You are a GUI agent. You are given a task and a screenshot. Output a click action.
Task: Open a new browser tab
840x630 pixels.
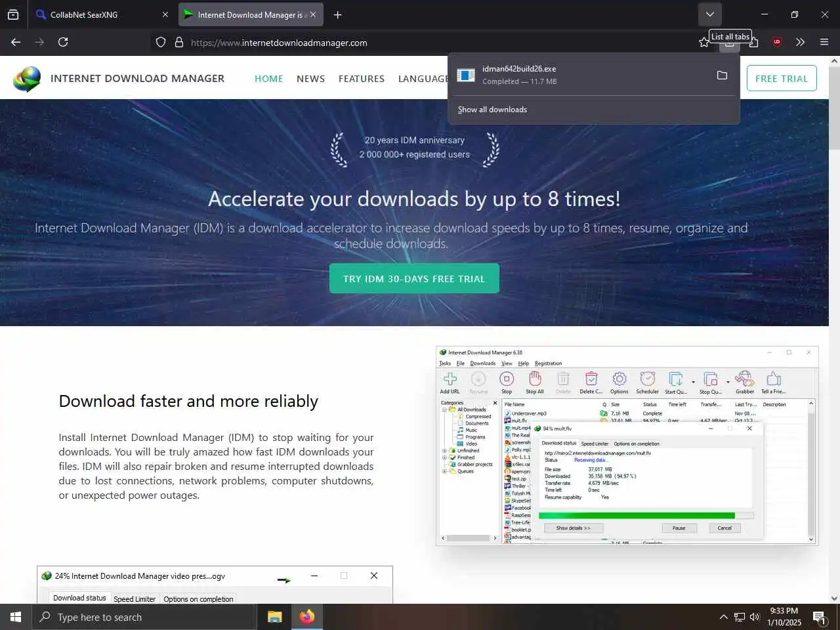pyautogui.click(x=337, y=14)
